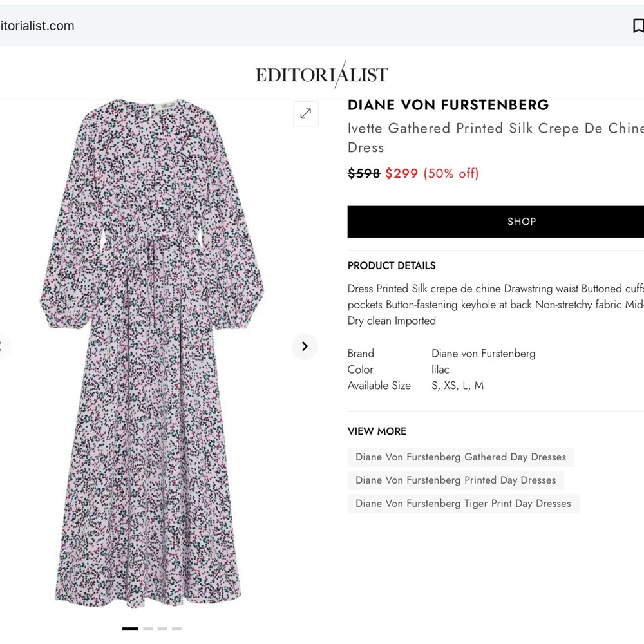Click the DIANE VON FURSTENBERG brand heading
The width and height of the screenshot is (644, 644).
(448, 104)
